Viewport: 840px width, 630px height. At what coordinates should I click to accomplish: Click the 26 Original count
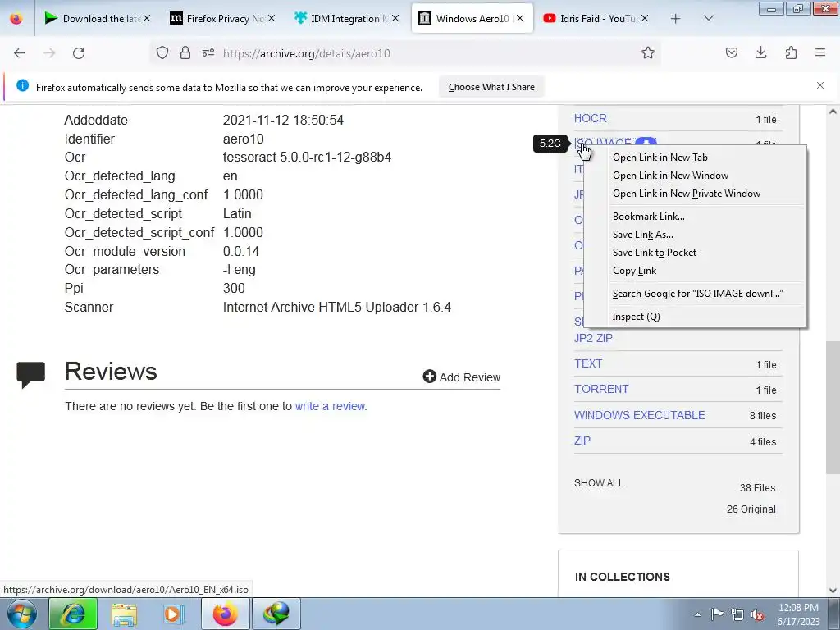[x=751, y=509]
